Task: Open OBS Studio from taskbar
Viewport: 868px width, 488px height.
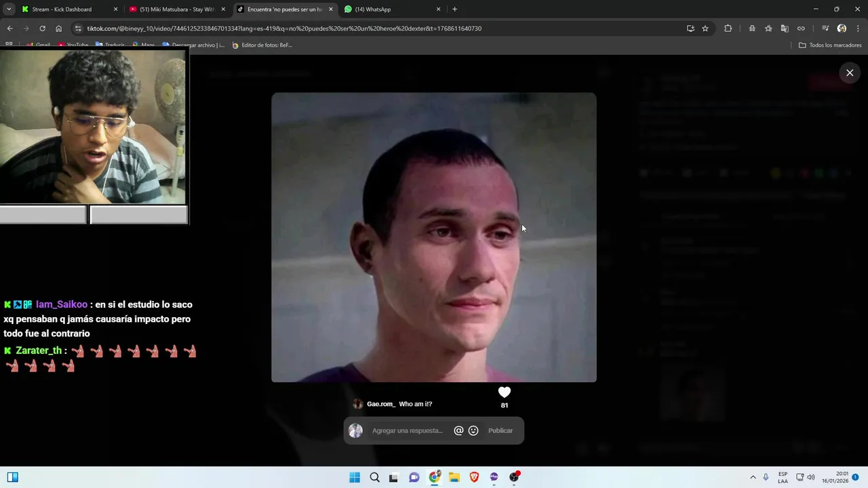Action: (x=514, y=477)
